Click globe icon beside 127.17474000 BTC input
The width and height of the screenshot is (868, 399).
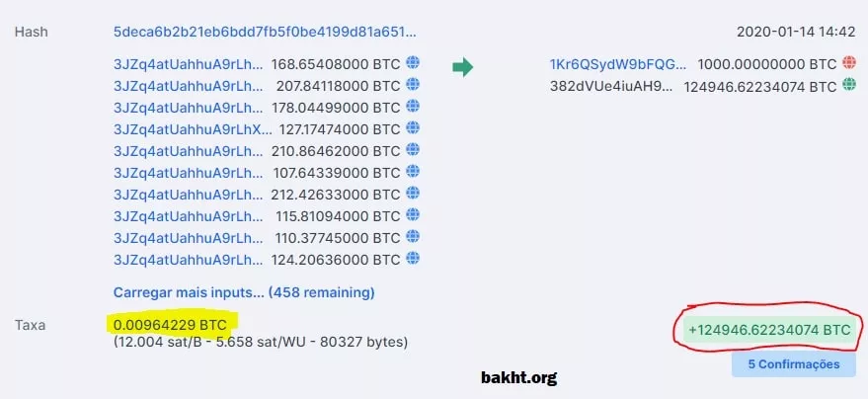tap(413, 128)
